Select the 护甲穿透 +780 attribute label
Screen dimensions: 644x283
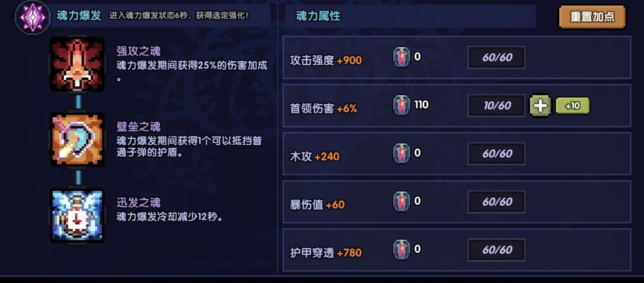[x=326, y=253]
